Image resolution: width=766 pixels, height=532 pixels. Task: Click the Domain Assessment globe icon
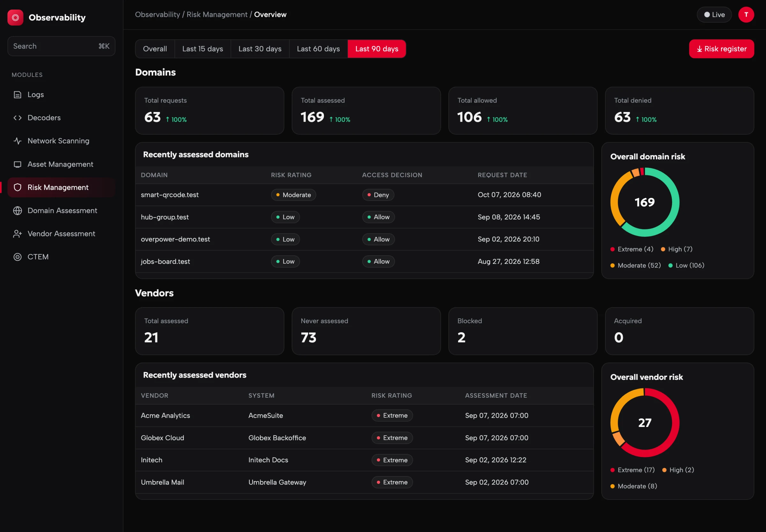point(17,210)
